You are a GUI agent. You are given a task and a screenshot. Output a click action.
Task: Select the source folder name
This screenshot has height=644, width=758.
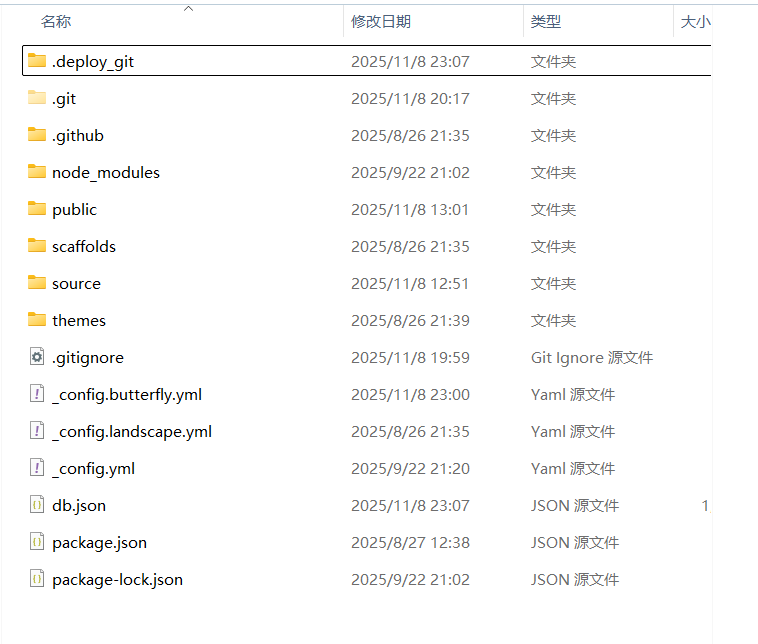pyautogui.click(x=76, y=284)
